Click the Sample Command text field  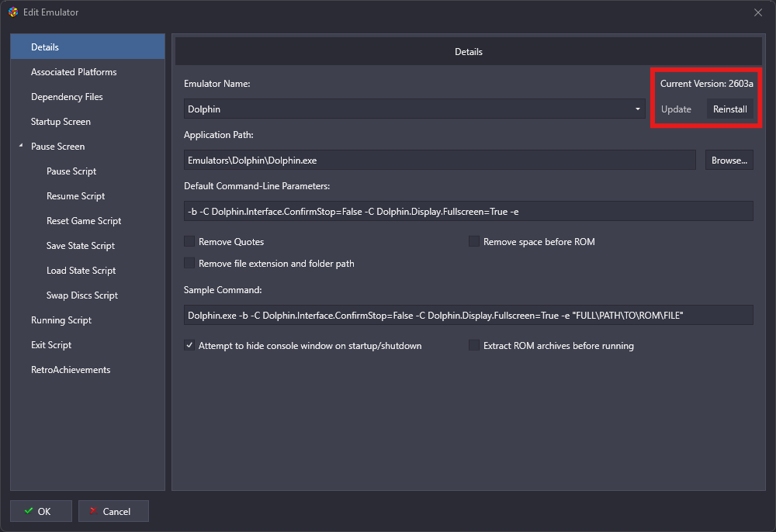click(x=468, y=316)
